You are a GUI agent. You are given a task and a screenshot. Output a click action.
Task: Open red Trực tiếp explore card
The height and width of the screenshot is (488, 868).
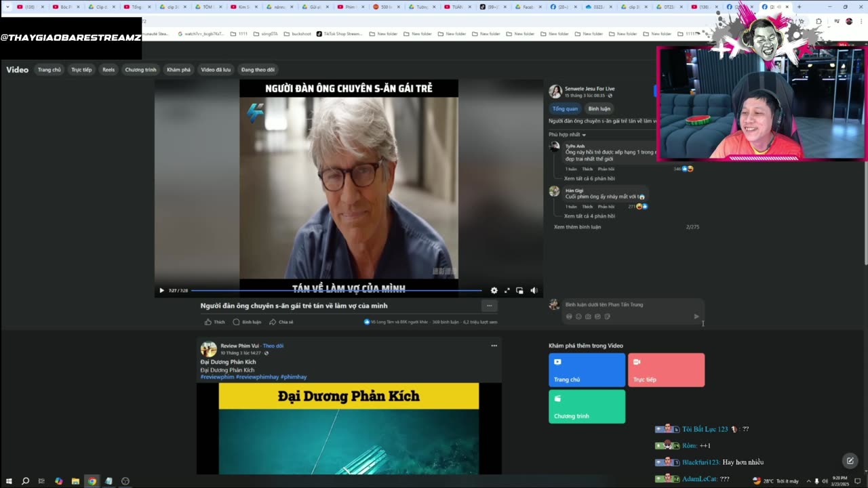coord(666,370)
